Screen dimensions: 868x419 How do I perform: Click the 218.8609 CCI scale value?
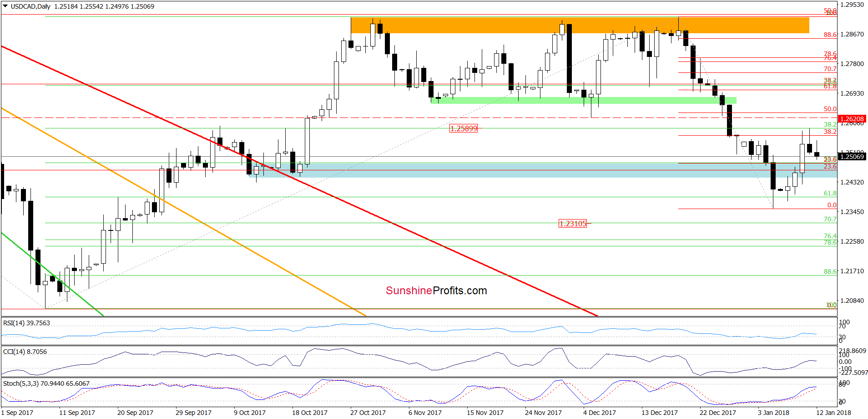point(853,351)
